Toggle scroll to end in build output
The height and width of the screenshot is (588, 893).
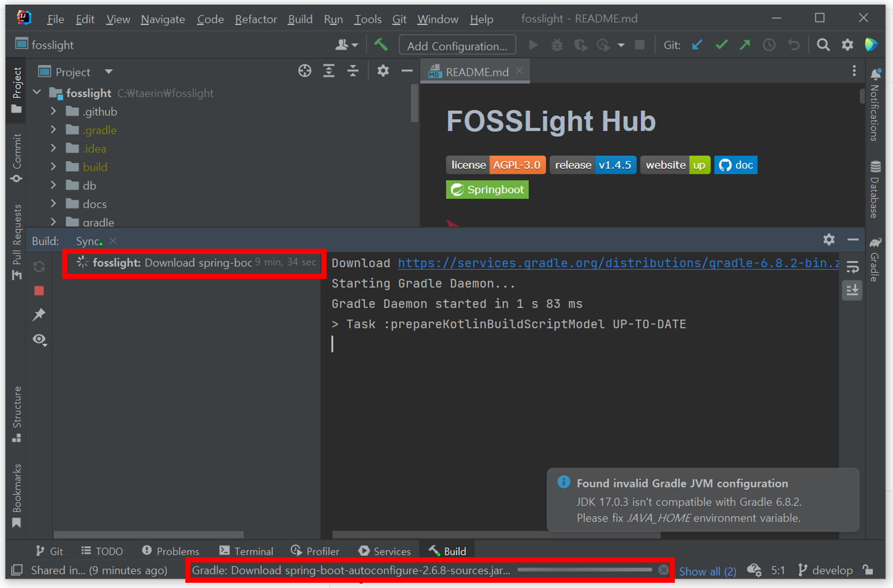tap(852, 290)
